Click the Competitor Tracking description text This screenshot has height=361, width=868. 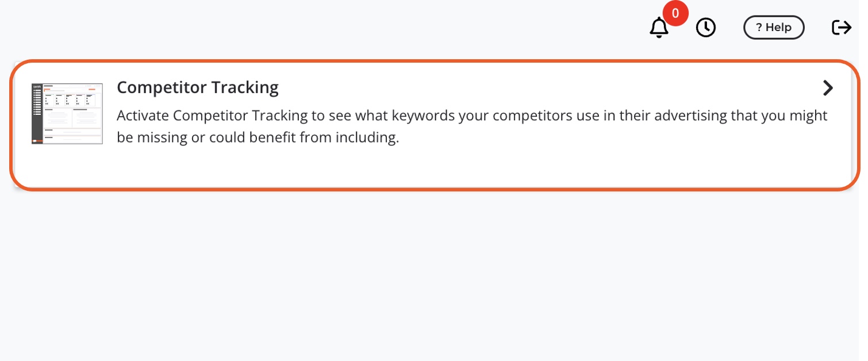pyautogui.click(x=471, y=126)
